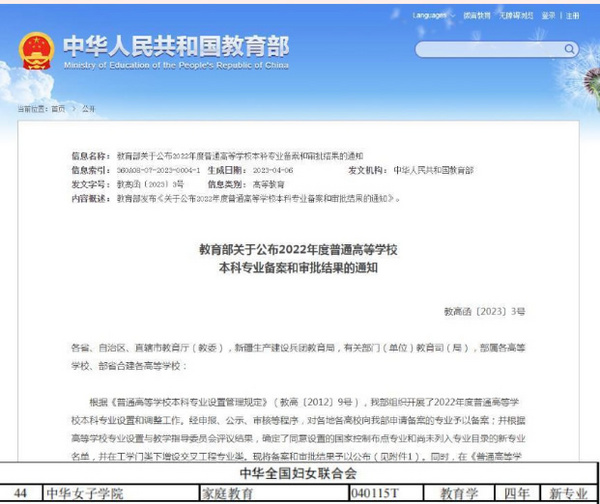Image resolution: width=600 pixels, height=504 pixels.
Task: Open the Languages dropdown
Action: tap(434, 15)
